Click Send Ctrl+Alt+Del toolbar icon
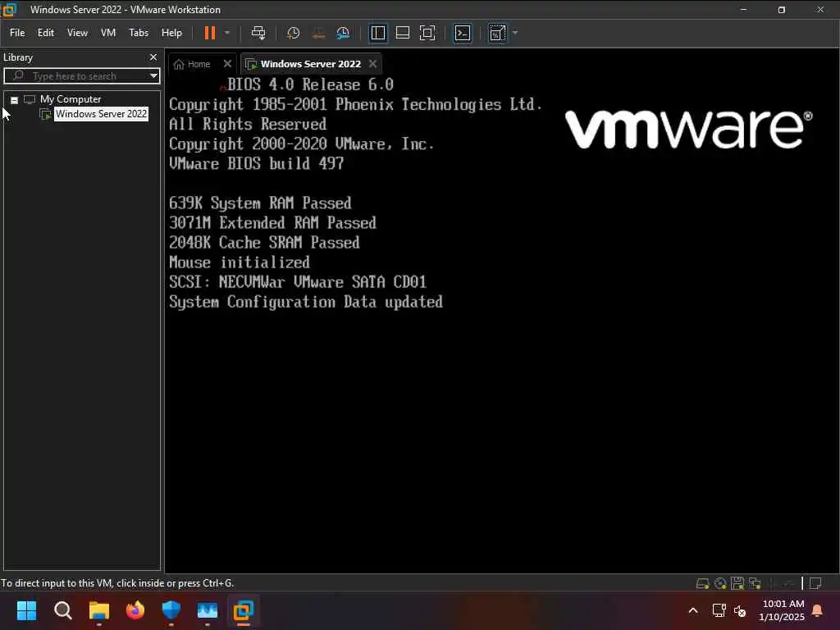 258,33
